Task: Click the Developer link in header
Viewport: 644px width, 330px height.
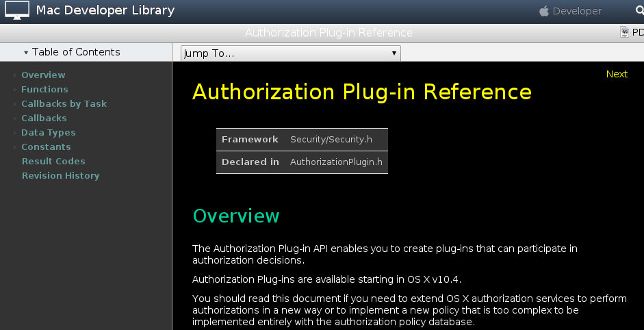Action: point(577,11)
